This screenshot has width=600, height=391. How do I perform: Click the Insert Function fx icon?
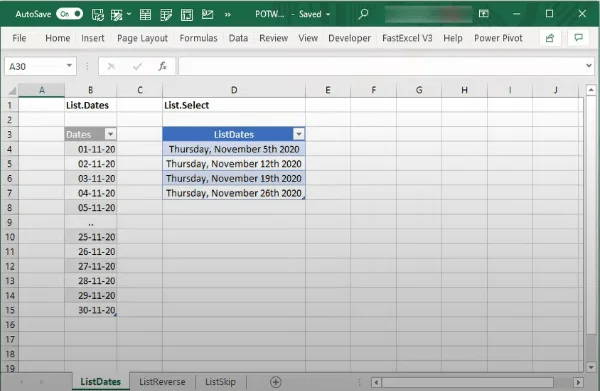[x=163, y=66]
